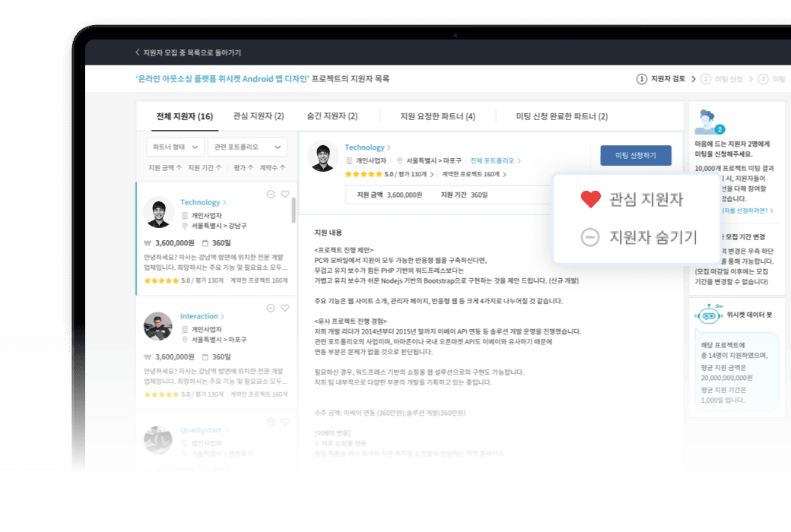791x532 pixels.
Task: Click the hide icon on the Interaction card
Action: [x=271, y=307]
